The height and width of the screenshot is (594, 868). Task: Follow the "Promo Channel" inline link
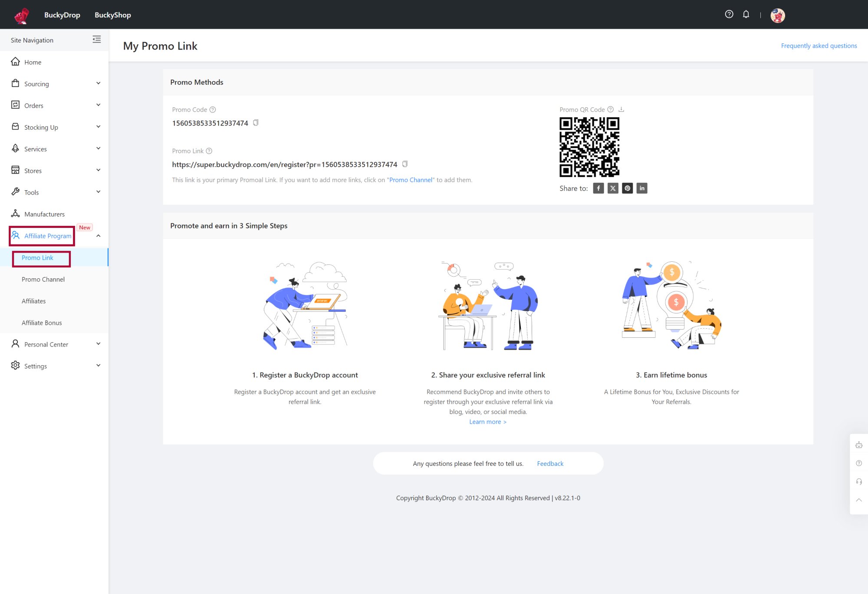click(x=411, y=180)
